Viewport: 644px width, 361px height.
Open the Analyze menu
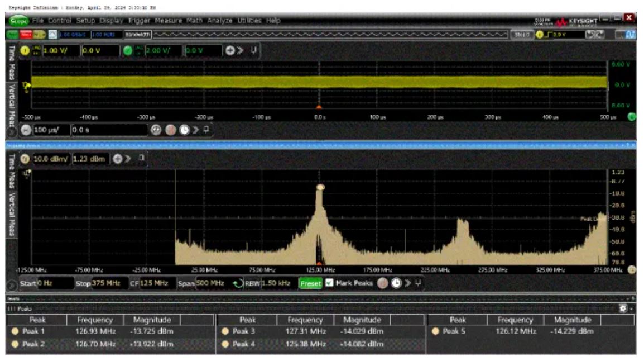(x=220, y=20)
